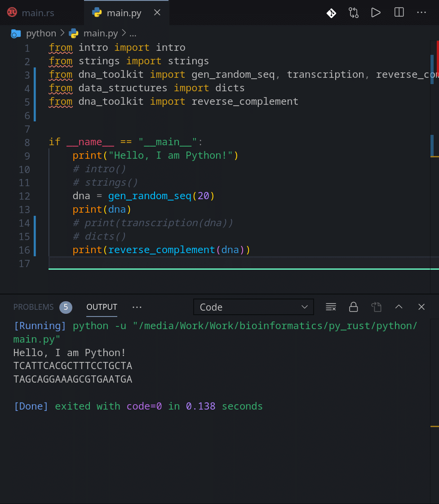The image size is (439, 504).
Task: Open the PROBLEMS panel tab
Action: tap(33, 307)
